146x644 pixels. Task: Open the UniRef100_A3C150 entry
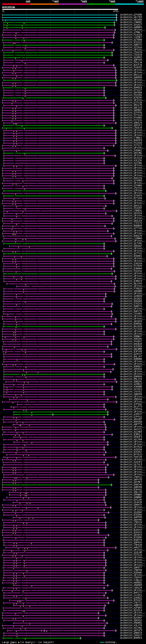tap(131, 161)
